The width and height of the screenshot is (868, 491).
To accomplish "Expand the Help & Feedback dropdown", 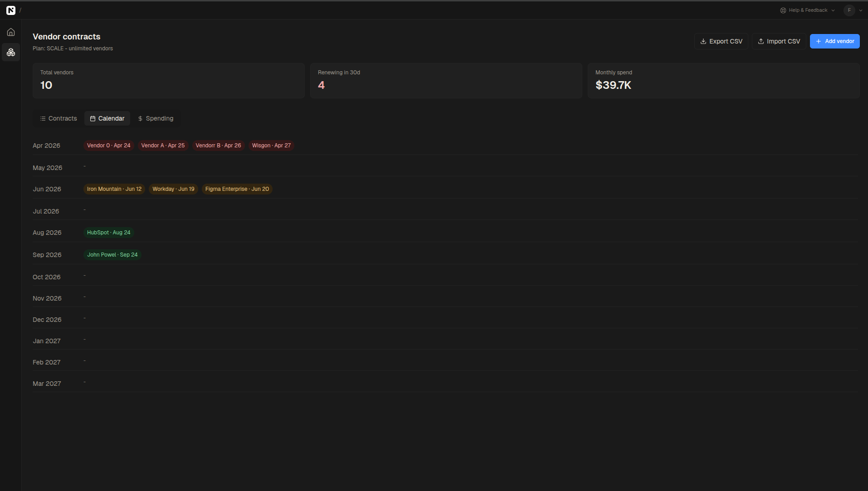I will [807, 10].
